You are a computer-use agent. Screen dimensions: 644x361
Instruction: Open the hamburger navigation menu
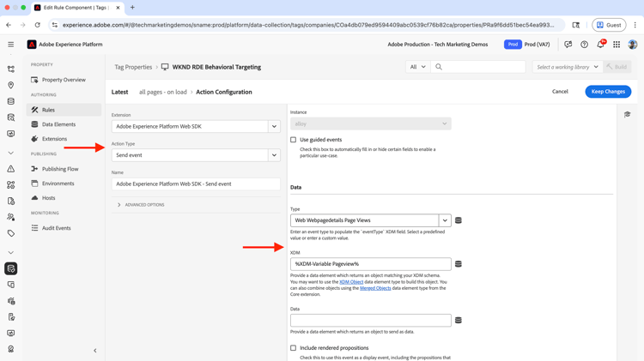(10, 45)
